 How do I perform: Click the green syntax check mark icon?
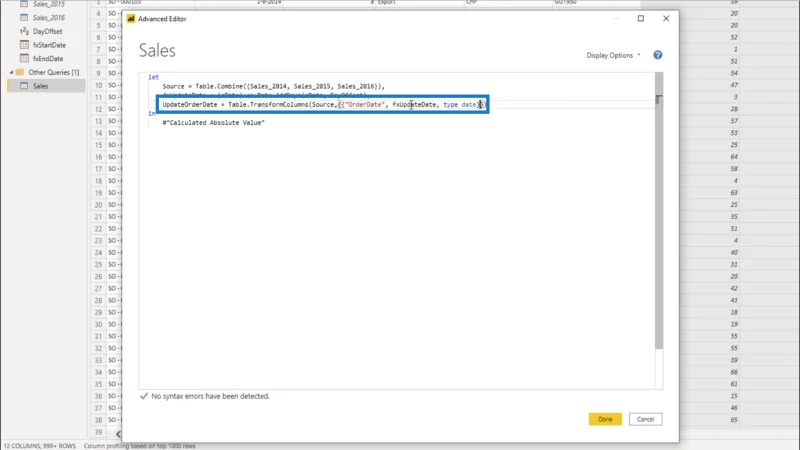coord(144,396)
